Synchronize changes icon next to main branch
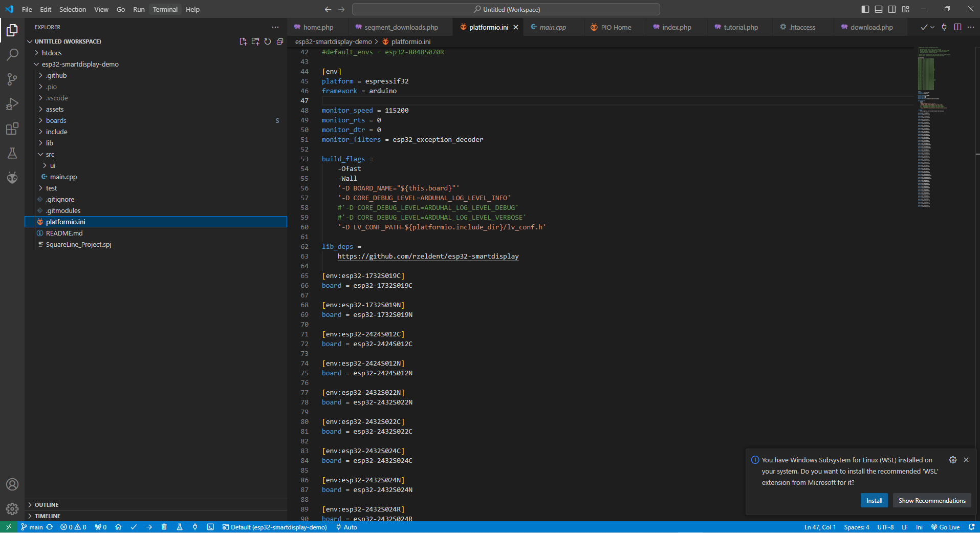This screenshot has height=533, width=980. click(50, 527)
